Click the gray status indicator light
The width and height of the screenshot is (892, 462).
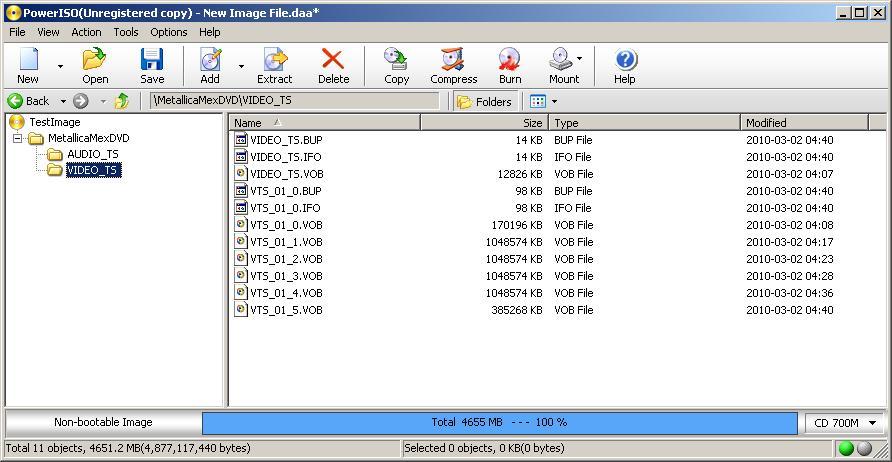click(864, 448)
